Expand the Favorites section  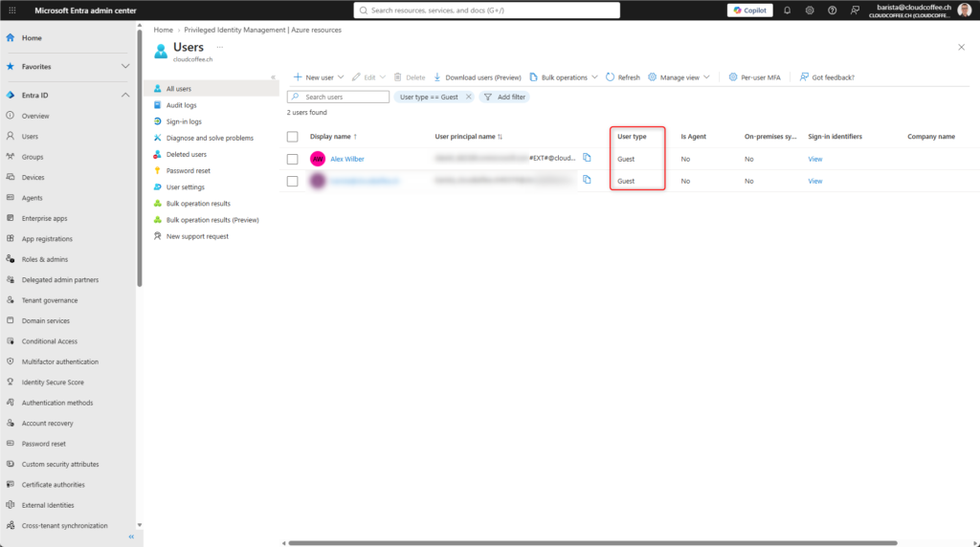click(x=125, y=66)
